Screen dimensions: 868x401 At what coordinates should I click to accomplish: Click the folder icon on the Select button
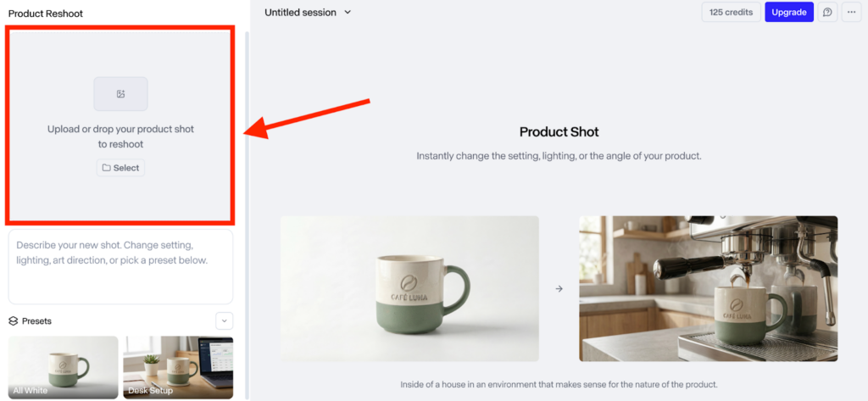tap(106, 168)
